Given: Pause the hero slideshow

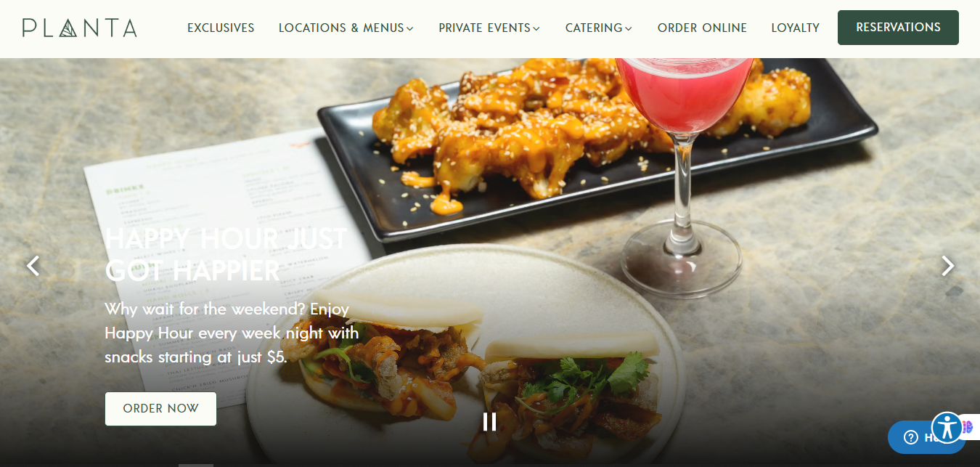Looking at the screenshot, I should click(490, 421).
